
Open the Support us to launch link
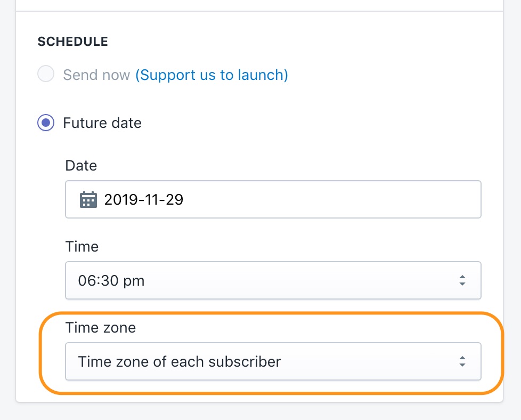(211, 75)
